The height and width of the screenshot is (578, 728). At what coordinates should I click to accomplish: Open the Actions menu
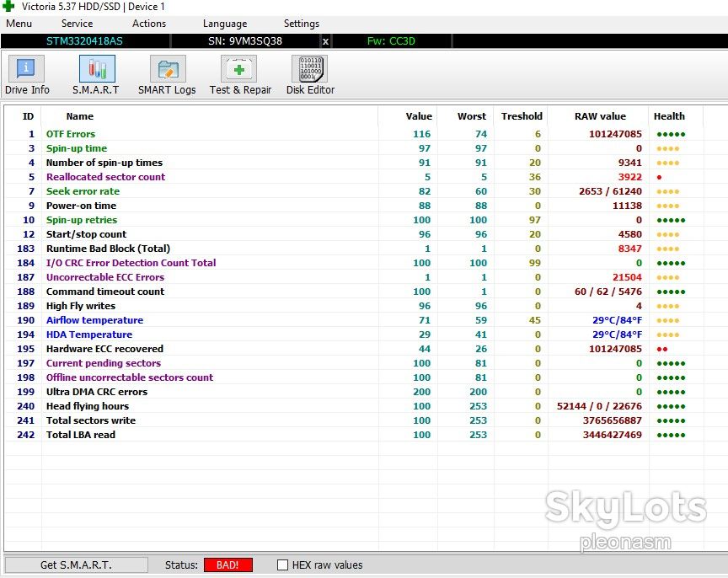149,24
